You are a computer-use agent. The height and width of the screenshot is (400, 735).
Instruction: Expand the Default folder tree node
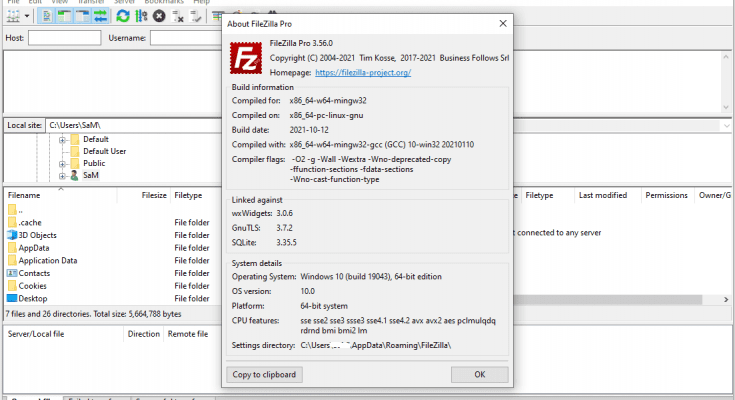(x=62, y=140)
